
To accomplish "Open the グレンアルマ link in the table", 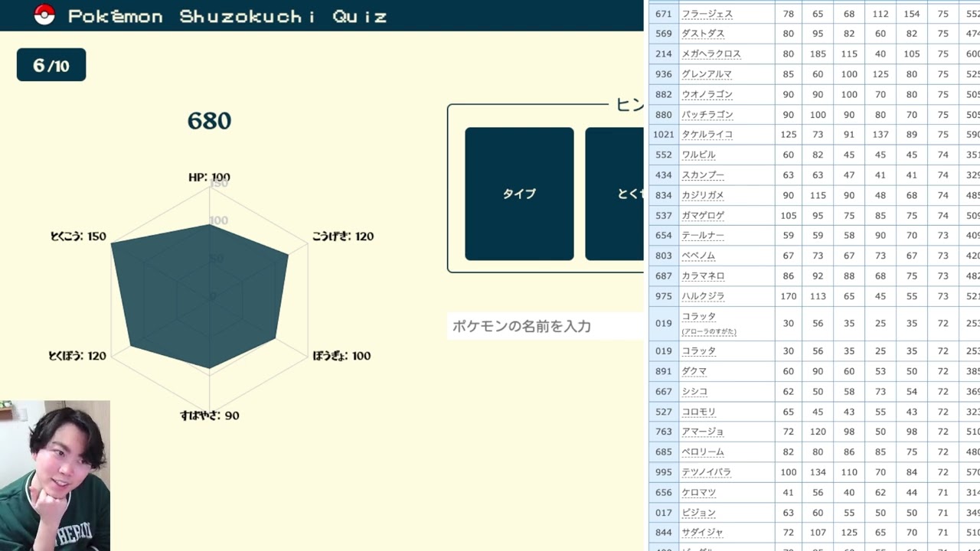I will point(707,74).
